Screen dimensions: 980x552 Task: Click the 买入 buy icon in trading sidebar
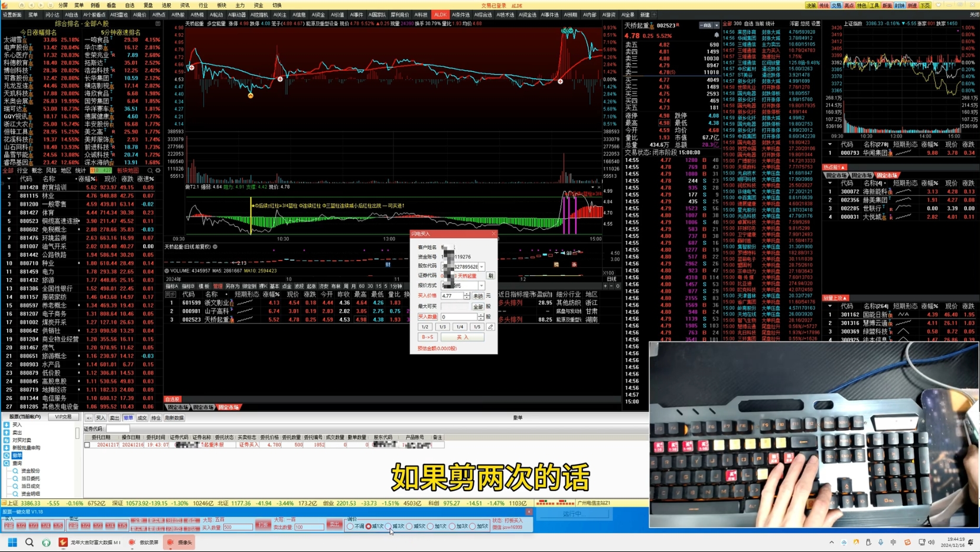coord(6,425)
